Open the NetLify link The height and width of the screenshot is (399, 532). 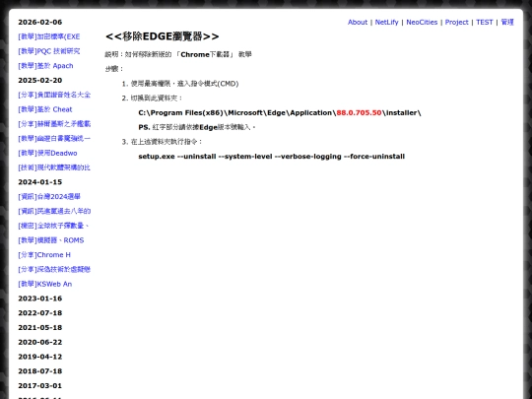click(386, 22)
